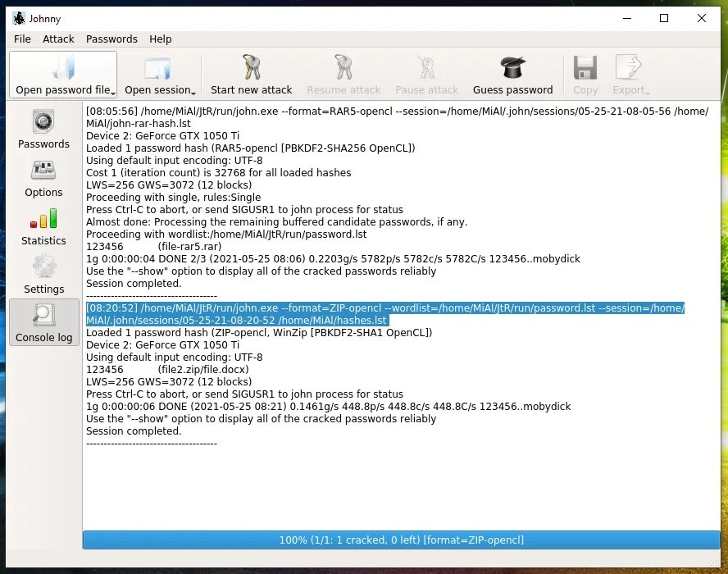Open the Passwords panel in sidebar
728x574 pixels.
click(x=43, y=130)
